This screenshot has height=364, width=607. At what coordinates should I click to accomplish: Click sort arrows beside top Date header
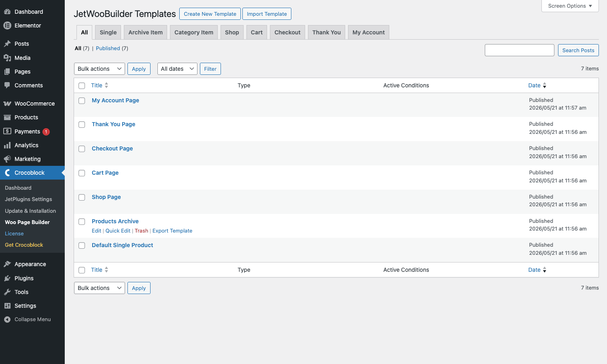545,85
